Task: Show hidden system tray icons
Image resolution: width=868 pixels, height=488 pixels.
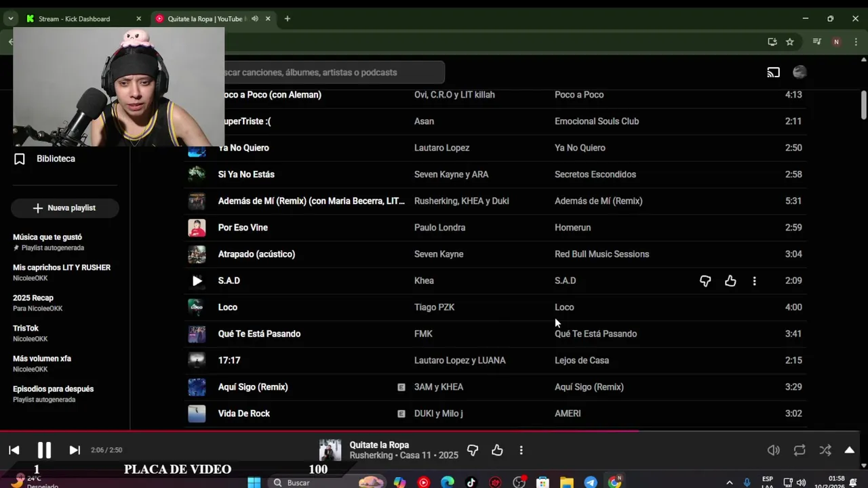Action: pos(729,483)
